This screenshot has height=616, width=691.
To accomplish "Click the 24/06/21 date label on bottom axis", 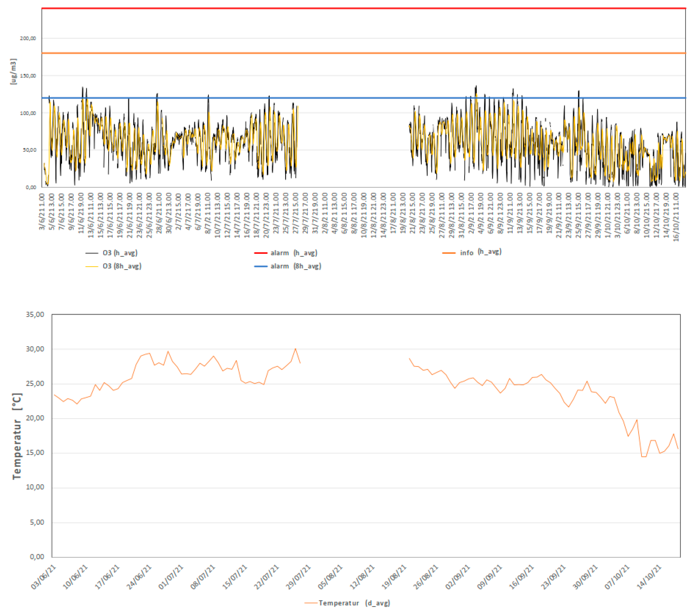I will (x=139, y=577).
